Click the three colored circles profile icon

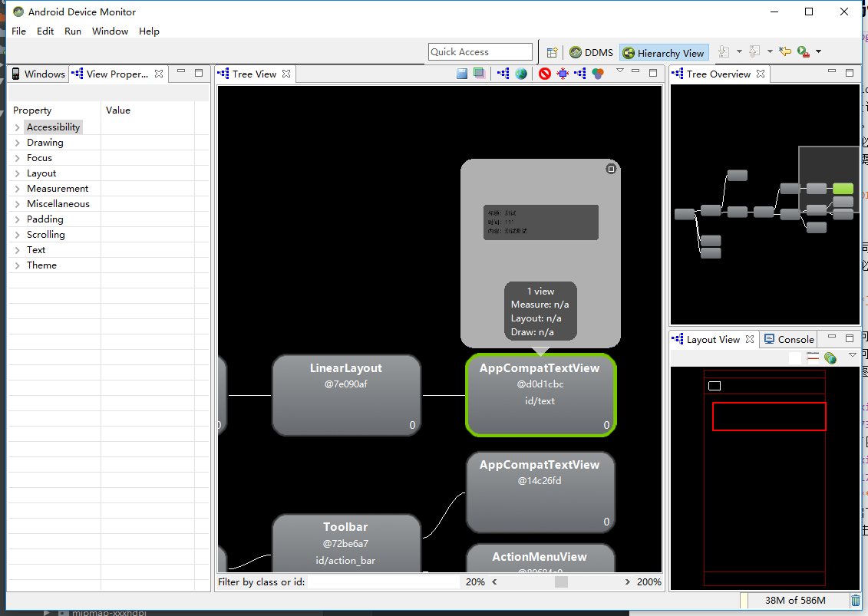pyautogui.click(x=597, y=74)
